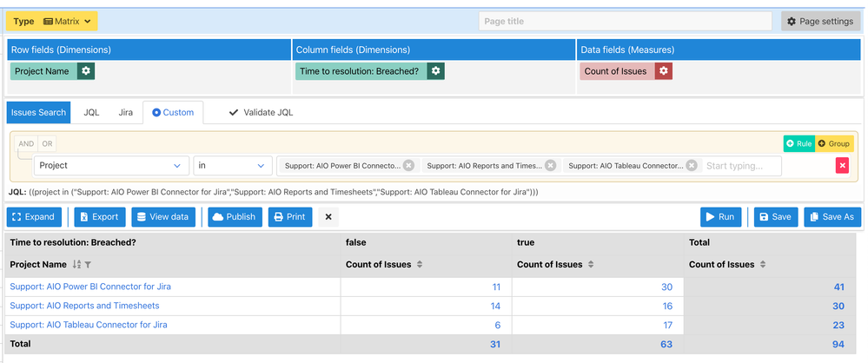Open Support: AIO Power BI Connector for Jira link
The image size is (868, 363).
tap(90, 287)
